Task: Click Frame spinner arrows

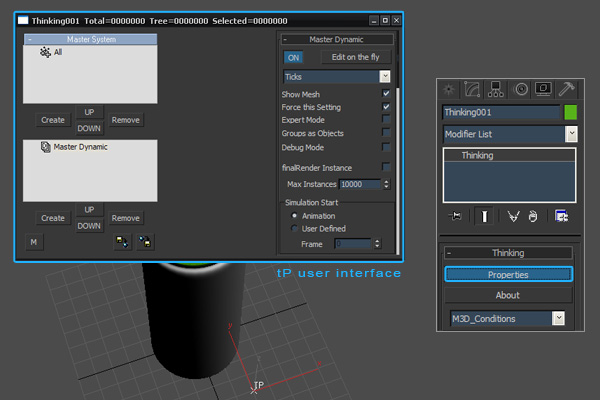Action: click(377, 243)
